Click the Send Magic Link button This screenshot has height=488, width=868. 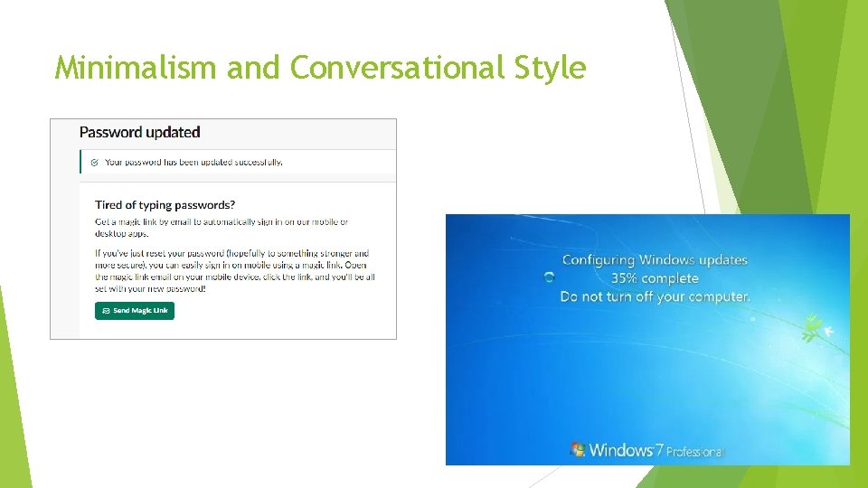135,311
